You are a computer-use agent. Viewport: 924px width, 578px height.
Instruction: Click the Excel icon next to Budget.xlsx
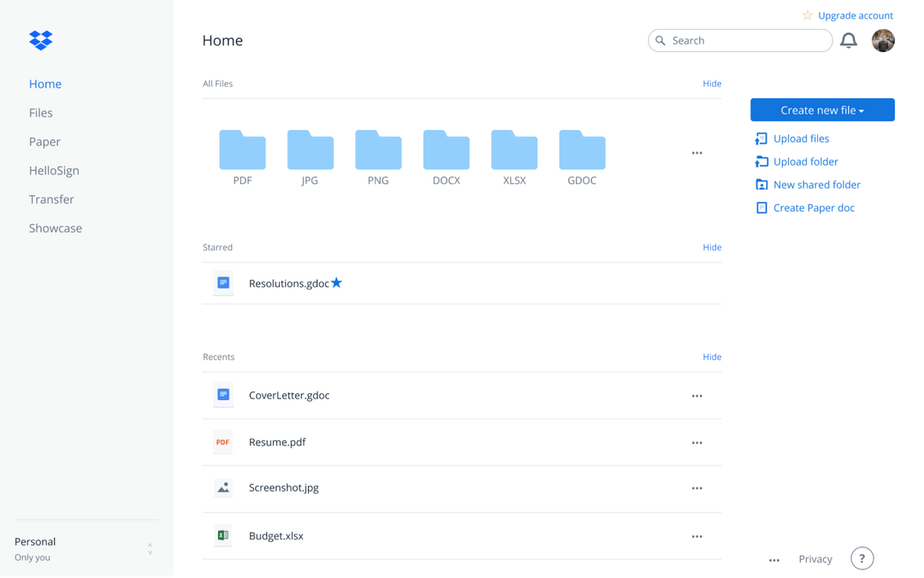(222, 535)
